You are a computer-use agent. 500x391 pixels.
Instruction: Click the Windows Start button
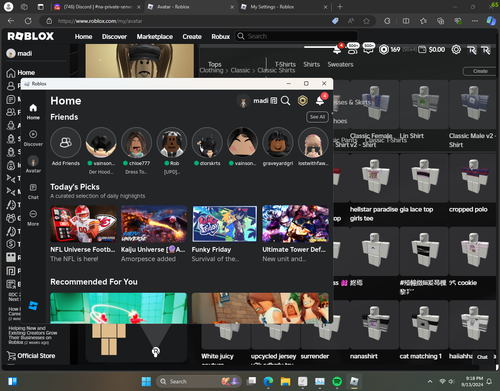click(146, 381)
